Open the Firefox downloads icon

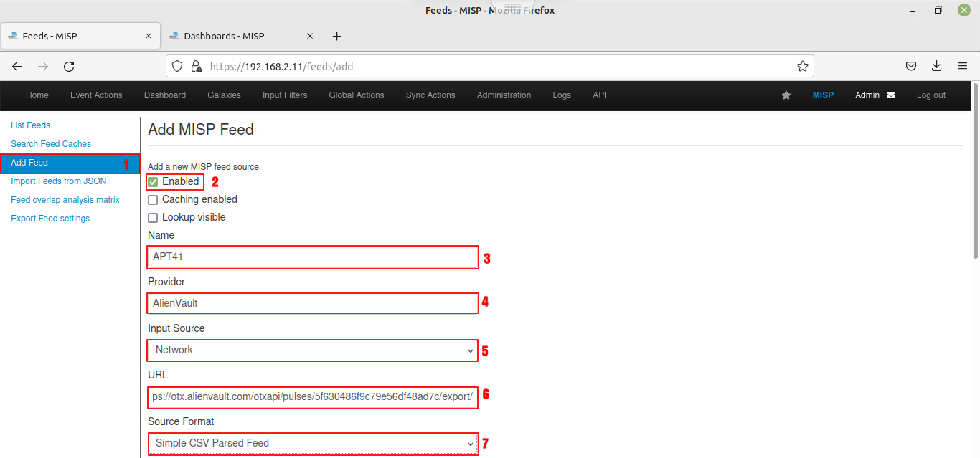936,67
